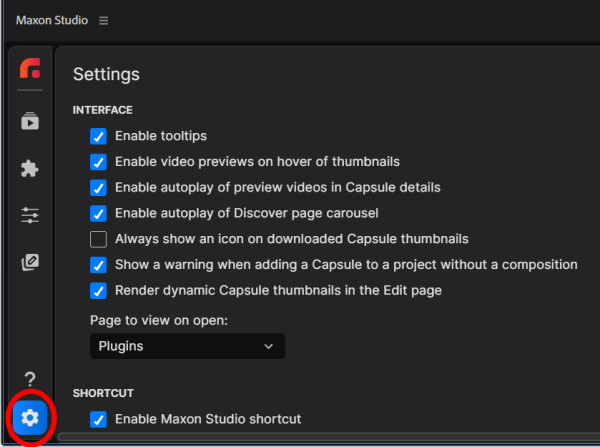This screenshot has height=447, width=600.
Task: Disable the Enable tooltips checkbox
Action: click(98, 136)
